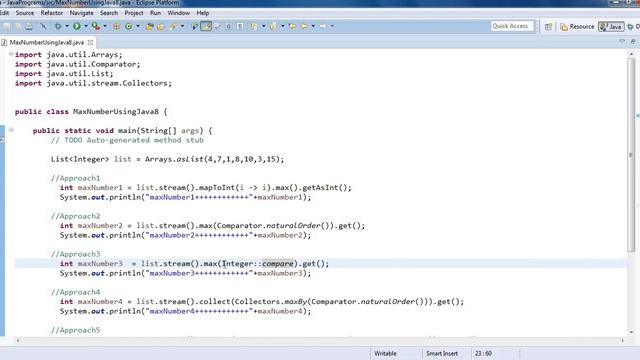This screenshot has width=640, height=360.
Task: Toggle Breadcrumb in the toolbar
Action: pos(194,26)
